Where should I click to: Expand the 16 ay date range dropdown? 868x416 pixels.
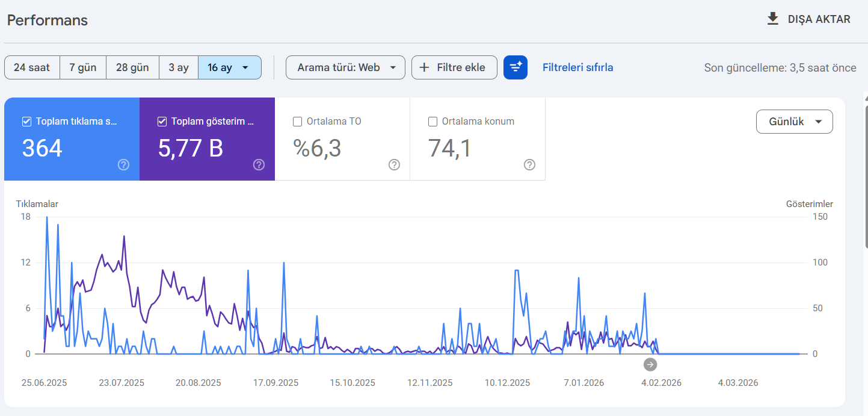(230, 67)
